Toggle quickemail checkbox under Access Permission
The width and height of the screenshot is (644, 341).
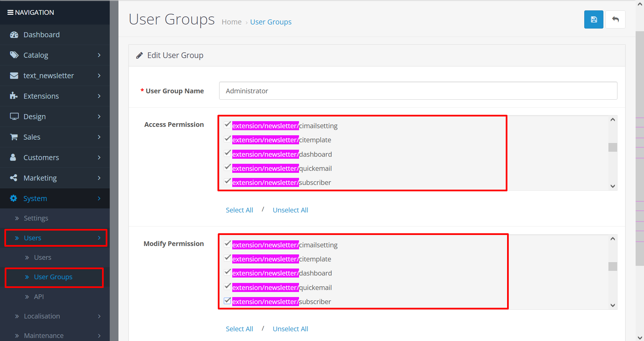[228, 167]
